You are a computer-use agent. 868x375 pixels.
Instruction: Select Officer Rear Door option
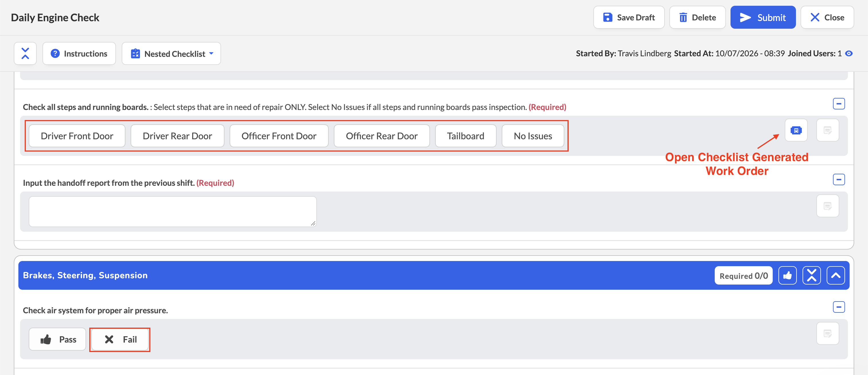(x=382, y=136)
